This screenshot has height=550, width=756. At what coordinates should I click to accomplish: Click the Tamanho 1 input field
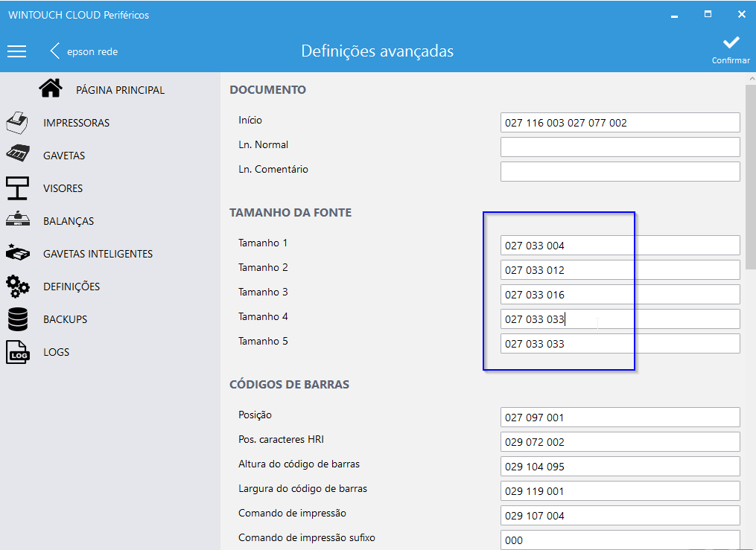point(620,246)
